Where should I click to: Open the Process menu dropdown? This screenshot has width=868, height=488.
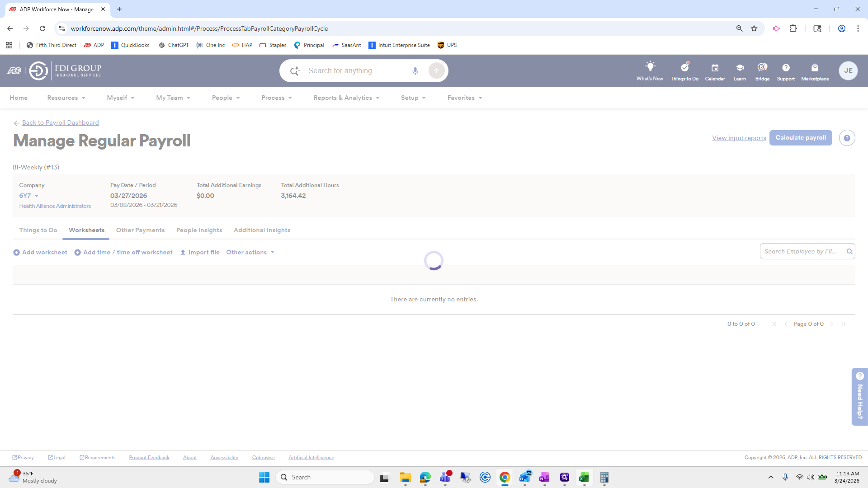(x=276, y=98)
